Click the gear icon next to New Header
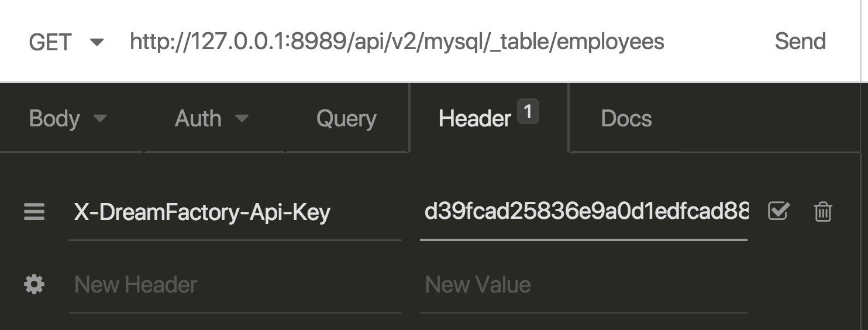 click(34, 285)
